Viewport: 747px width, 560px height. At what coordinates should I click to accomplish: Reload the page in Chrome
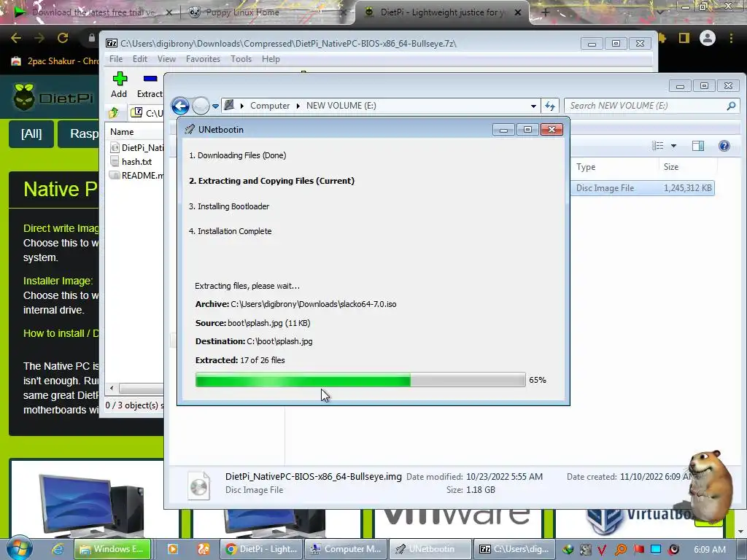[63, 38]
